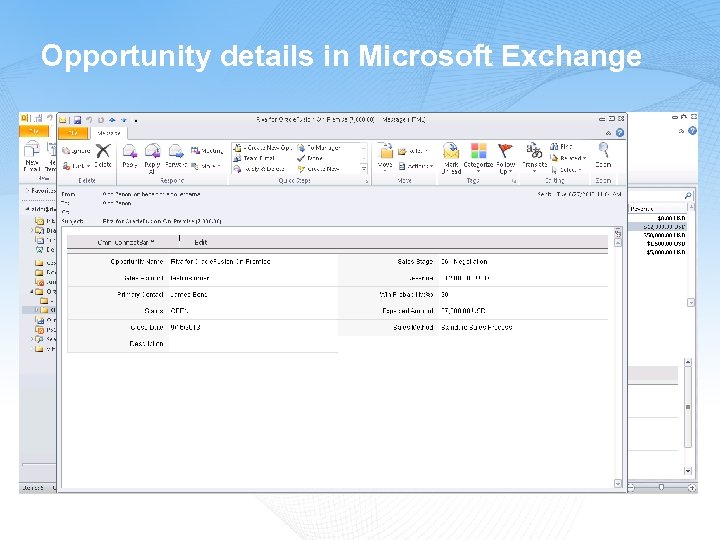The image size is (720, 540).
Task: Click the $5,000.00 USD revenue row in the background list
Action: [658, 252]
